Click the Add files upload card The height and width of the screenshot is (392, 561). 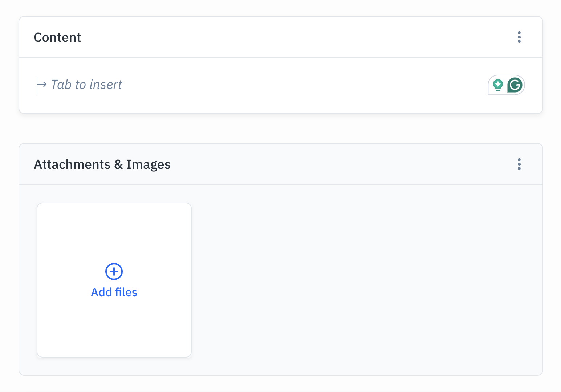[114, 279]
